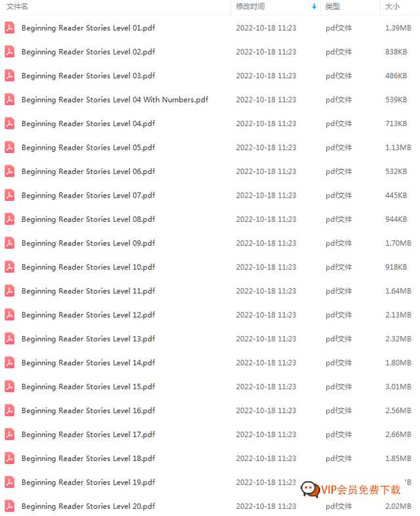Click PDF icon next to Level 10.pdf
This screenshot has height=516, width=420.
point(10,267)
